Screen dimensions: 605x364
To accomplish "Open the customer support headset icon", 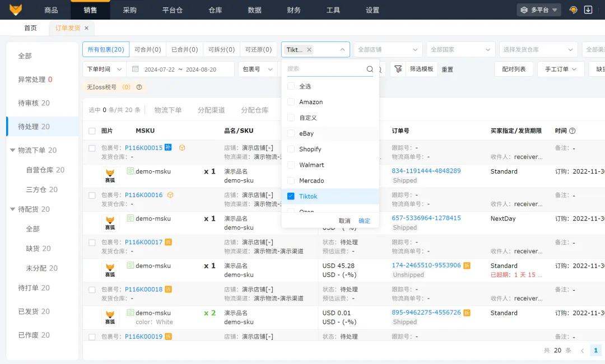I will pyautogui.click(x=573, y=10).
